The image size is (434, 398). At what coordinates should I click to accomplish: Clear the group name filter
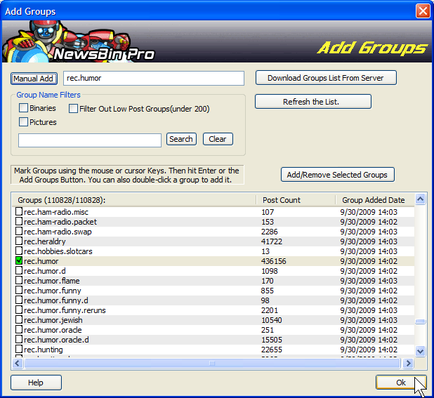coord(218,139)
